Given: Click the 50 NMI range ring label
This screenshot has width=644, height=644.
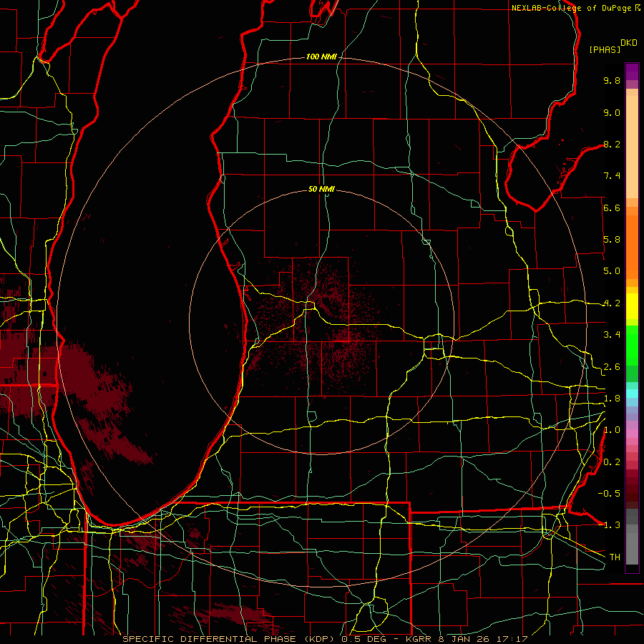Looking at the screenshot, I should tap(321, 189).
